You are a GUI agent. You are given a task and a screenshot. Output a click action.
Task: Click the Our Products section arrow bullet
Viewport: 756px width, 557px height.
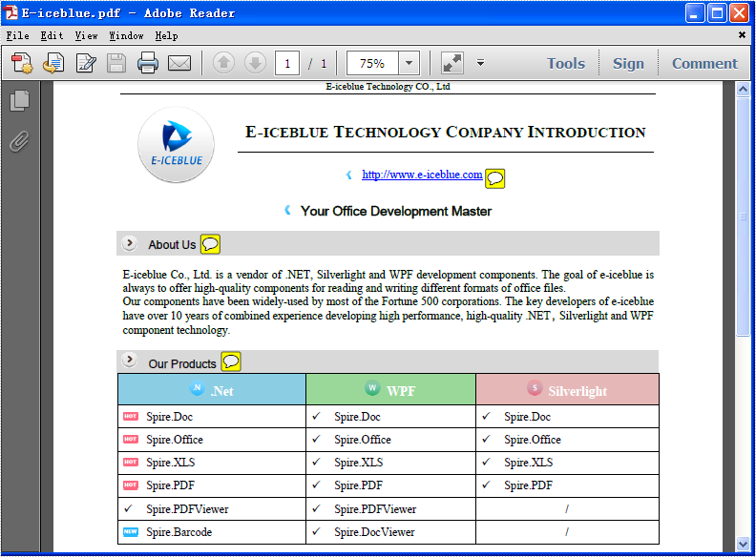coord(129,360)
